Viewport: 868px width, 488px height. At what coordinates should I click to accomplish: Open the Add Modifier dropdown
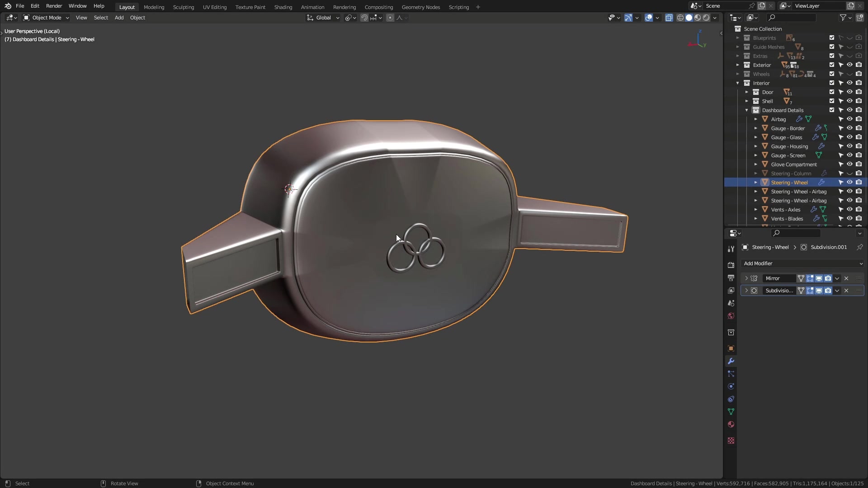[803, 263]
